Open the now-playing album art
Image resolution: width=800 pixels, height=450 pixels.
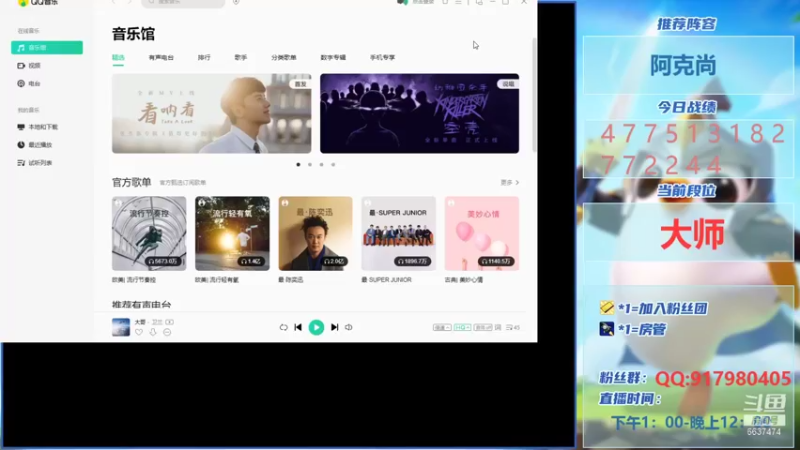click(x=121, y=328)
